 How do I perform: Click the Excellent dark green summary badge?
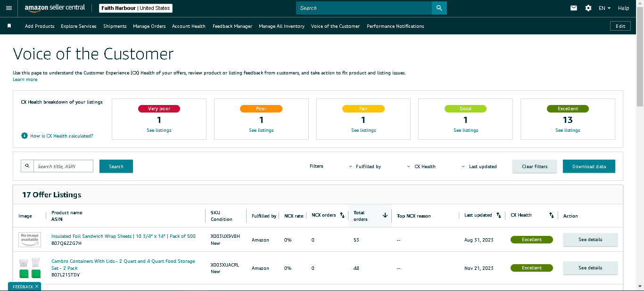[568, 109]
